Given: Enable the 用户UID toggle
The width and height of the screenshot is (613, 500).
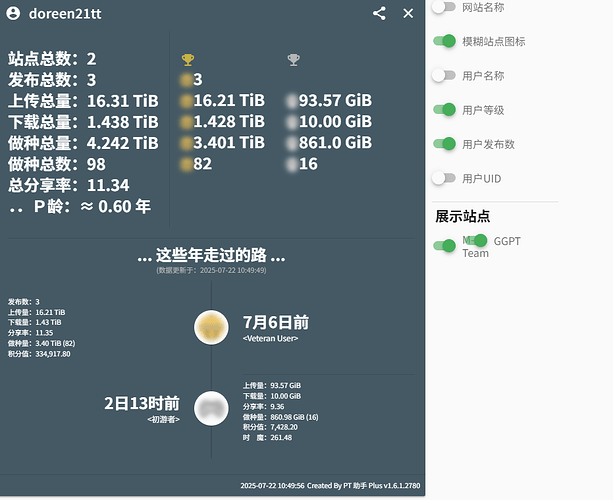Looking at the screenshot, I should point(444,178).
